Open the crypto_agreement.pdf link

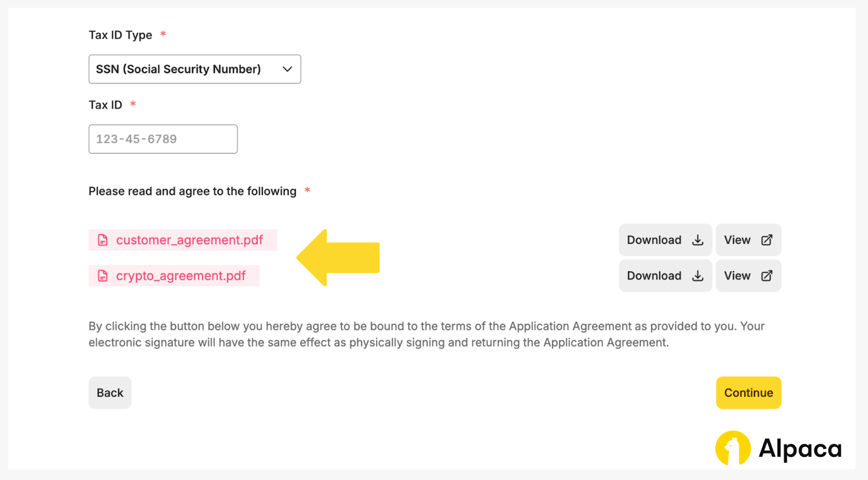(x=181, y=276)
